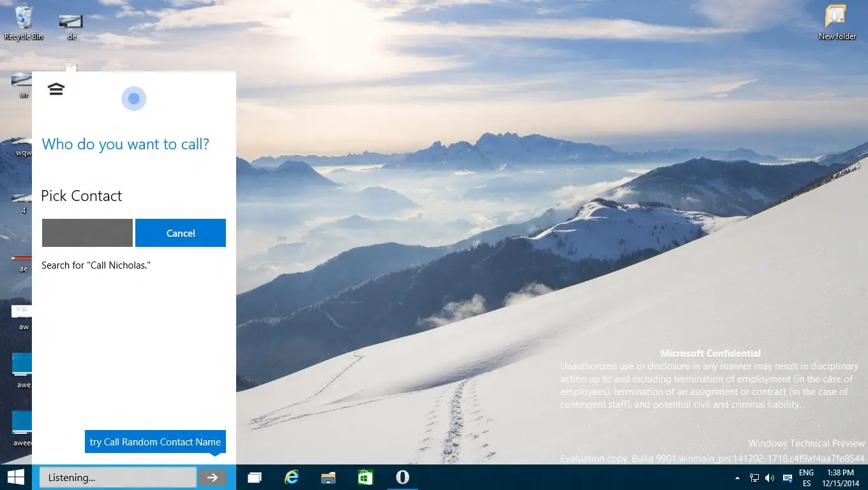Open the Windows Store taskbar icon
The width and height of the screenshot is (868, 490).
pyautogui.click(x=366, y=477)
